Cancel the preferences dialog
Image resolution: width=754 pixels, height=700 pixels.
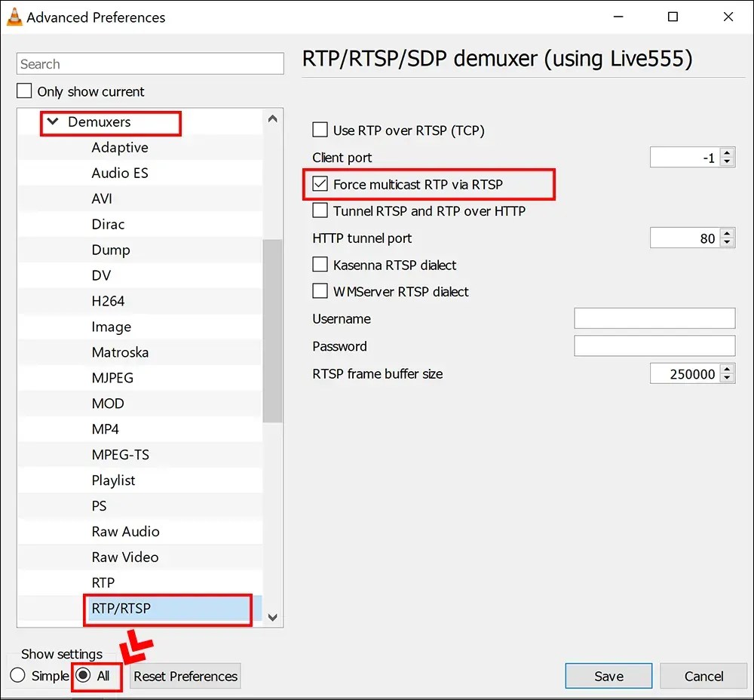point(703,676)
